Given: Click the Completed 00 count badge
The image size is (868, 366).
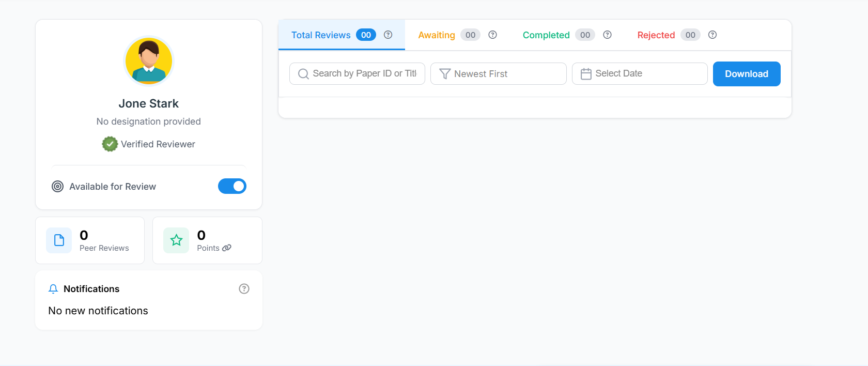Looking at the screenshot, I should click(x=585, y=35).
